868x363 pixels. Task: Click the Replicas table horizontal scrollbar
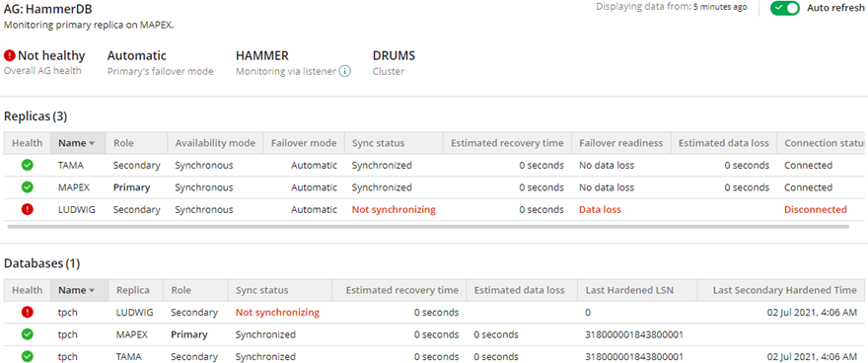click(x=428, y=226)
